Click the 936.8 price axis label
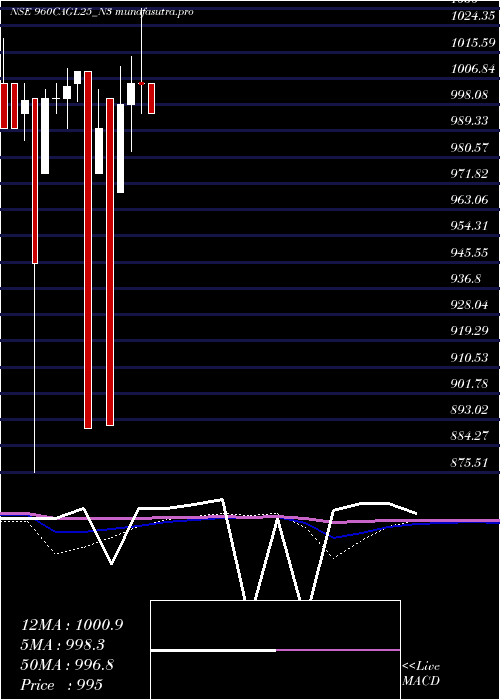This screenshot has width=500, height=700. pyautogui.click(x=466, y=279)
